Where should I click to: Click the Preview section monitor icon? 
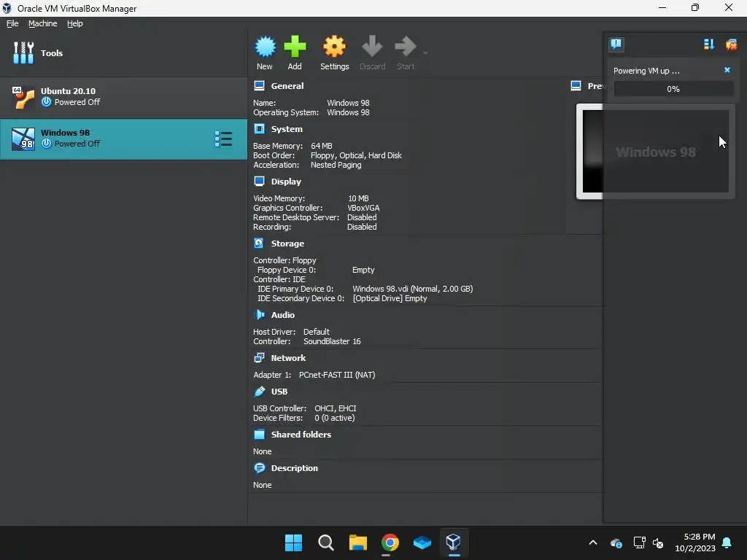pyautogui.click(x=576, y=86)
